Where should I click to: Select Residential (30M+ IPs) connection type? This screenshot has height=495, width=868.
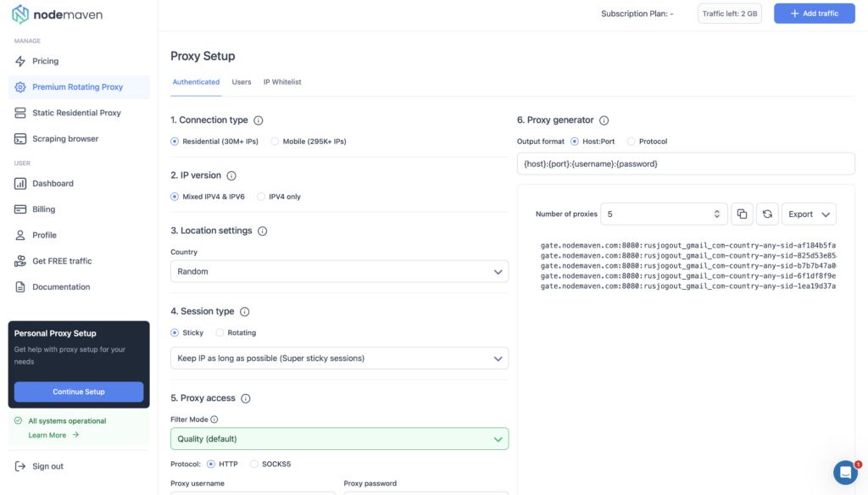175,142
